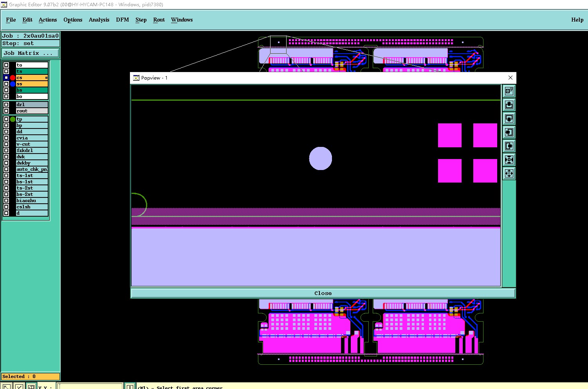The image size is (588, 389).
Task: Select the bp layer name
Action: (32, 125)
